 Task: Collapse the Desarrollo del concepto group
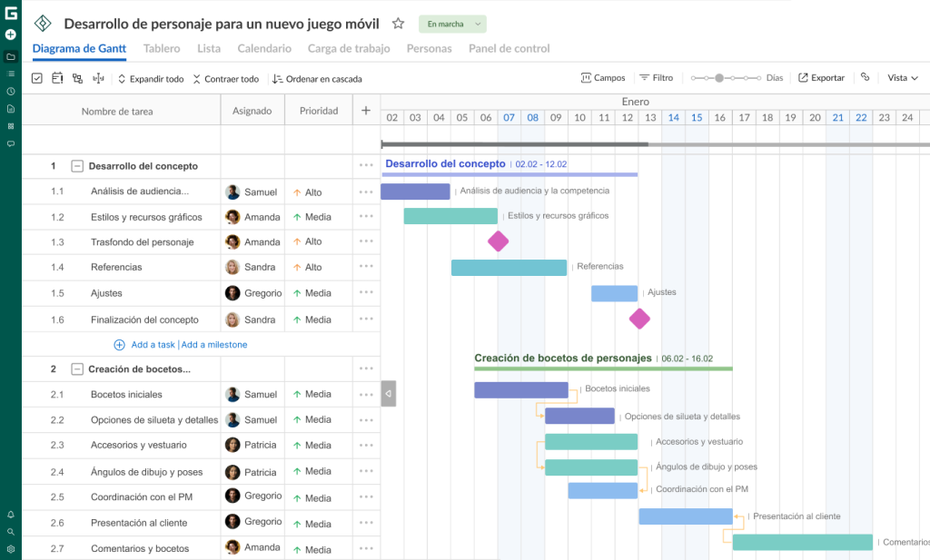pos(77,166)
